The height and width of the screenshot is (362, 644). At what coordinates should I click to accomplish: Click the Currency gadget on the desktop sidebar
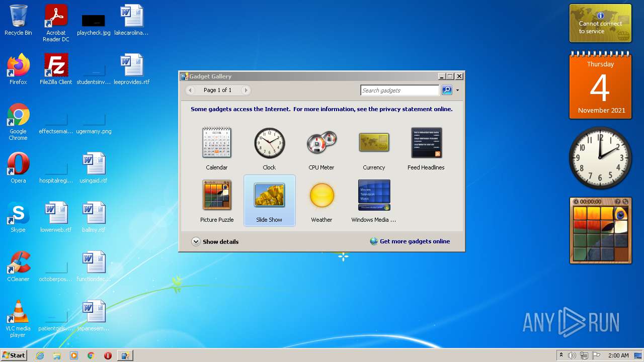[x=600, y=23]
